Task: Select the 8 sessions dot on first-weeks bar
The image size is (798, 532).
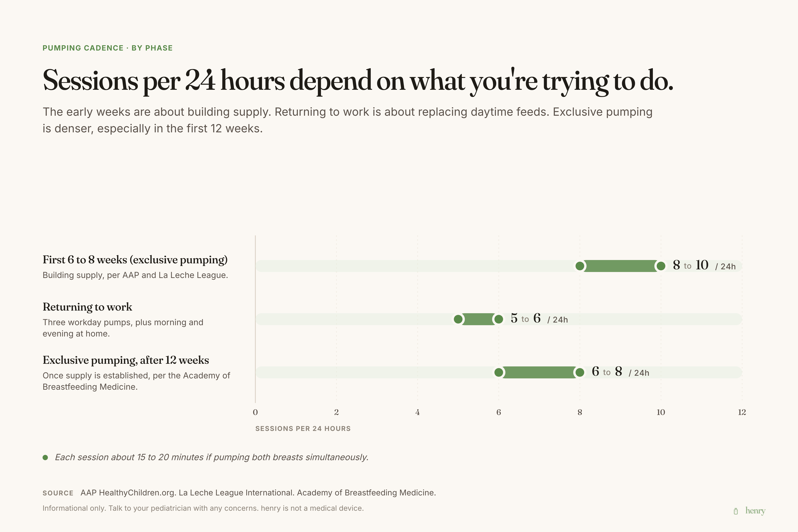Action: tap(580, 266)
